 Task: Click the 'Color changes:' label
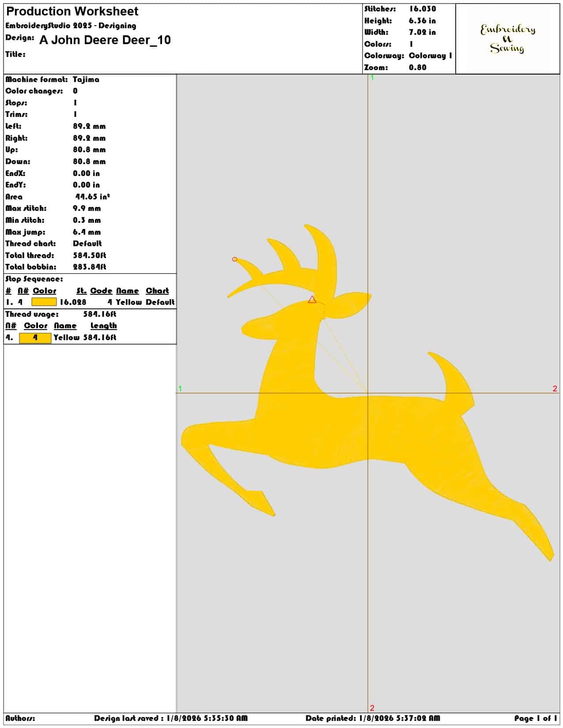(34, 91)
